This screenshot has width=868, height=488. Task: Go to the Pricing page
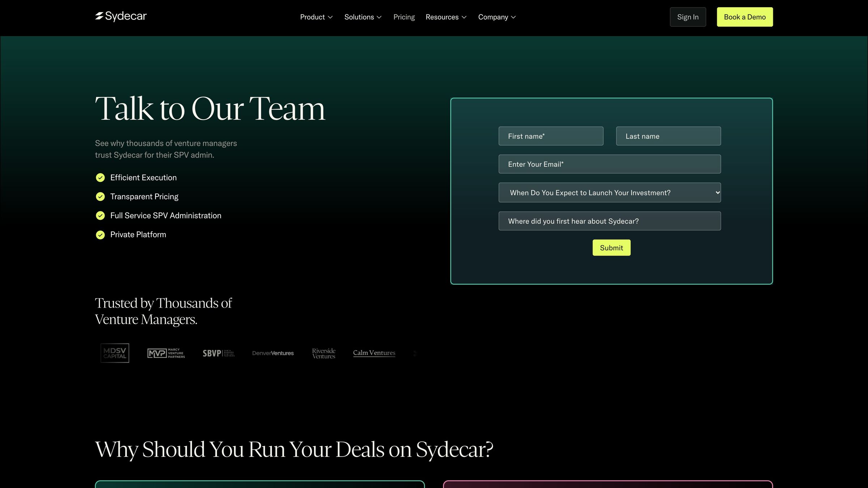[x=404, y=17]
